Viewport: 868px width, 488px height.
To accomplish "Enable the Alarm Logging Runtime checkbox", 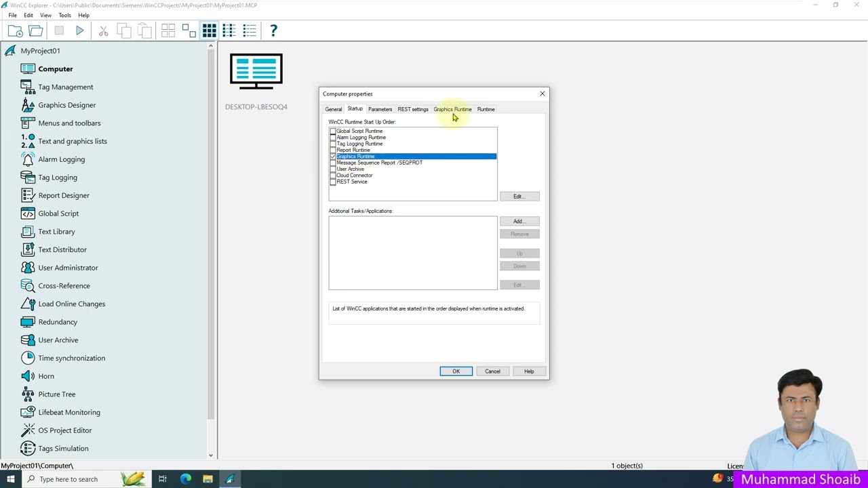I will 333,138.
